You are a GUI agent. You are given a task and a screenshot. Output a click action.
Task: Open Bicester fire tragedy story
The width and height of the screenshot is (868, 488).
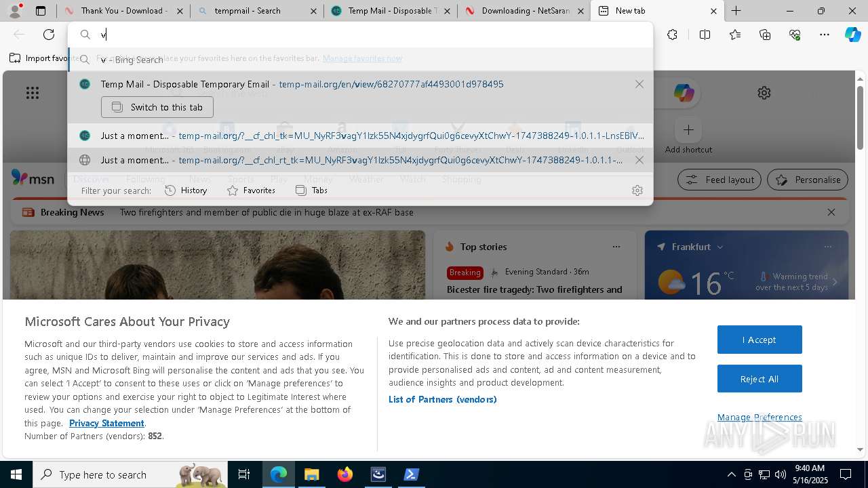pos(534,289)
